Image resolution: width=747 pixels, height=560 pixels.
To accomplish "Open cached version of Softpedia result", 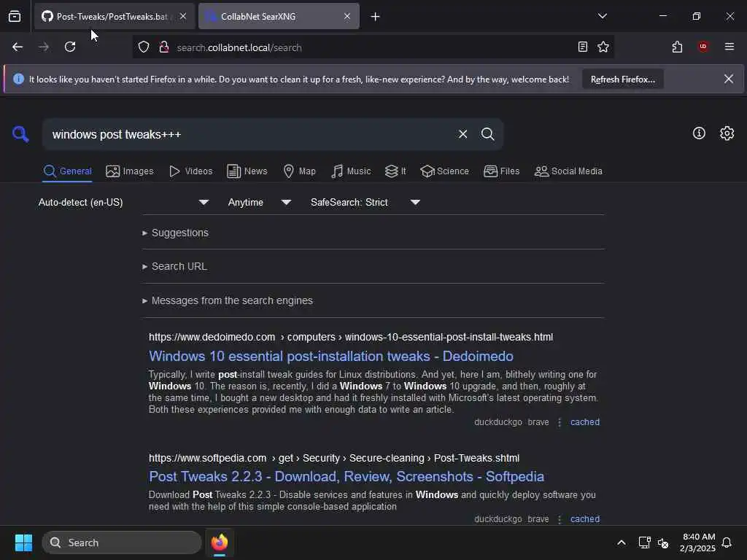I will [x=585, y=519].
